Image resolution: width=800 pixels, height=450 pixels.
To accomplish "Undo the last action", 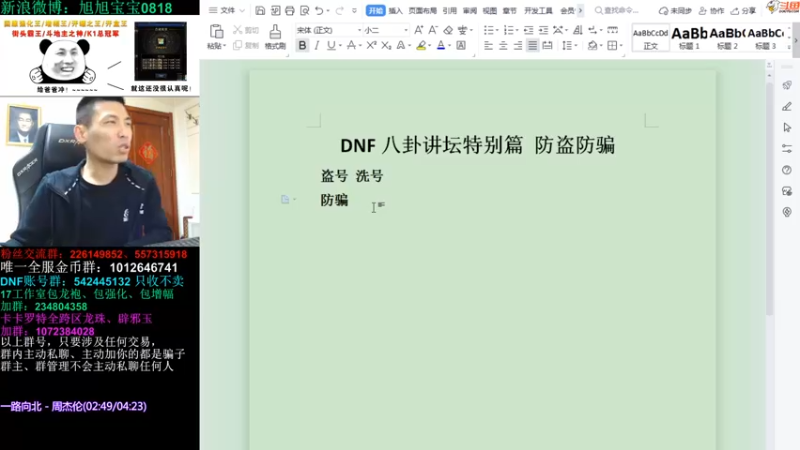I will coord(319,10).
